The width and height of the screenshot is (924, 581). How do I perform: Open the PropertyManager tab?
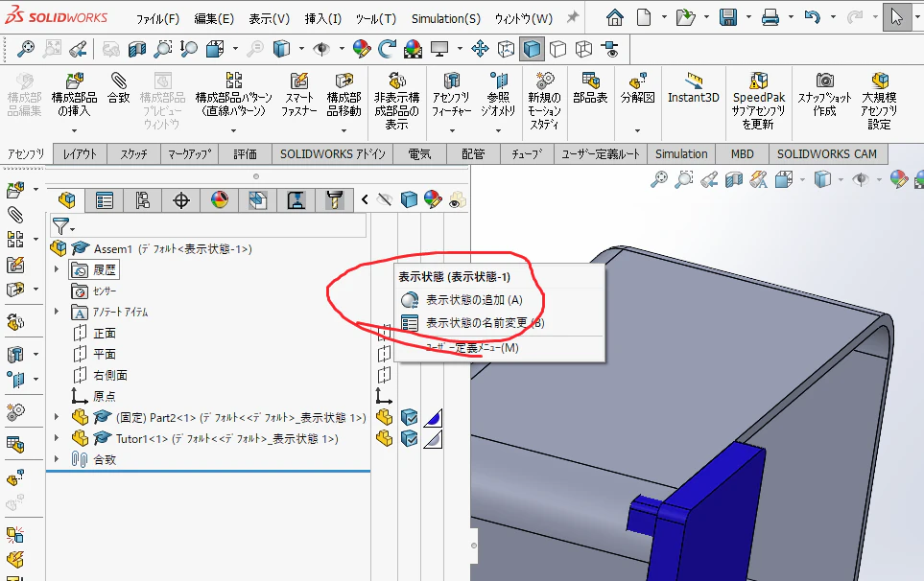[x=105, y=200]
